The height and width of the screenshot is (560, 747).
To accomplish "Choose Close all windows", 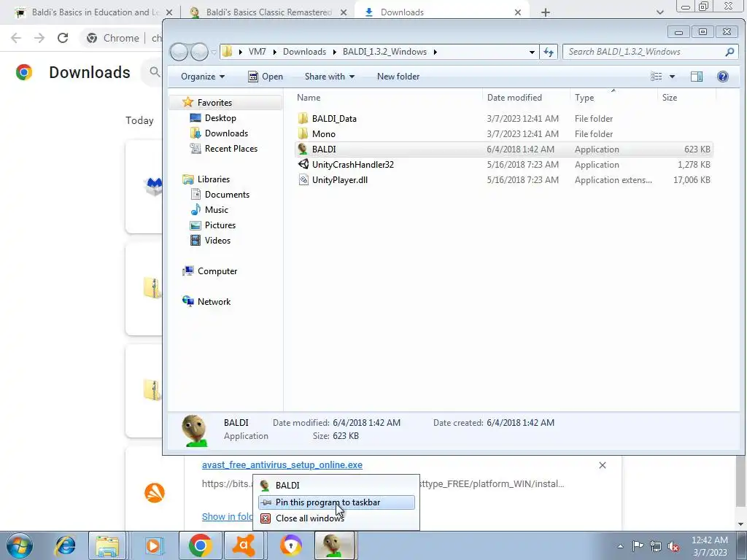I will 336,518.
